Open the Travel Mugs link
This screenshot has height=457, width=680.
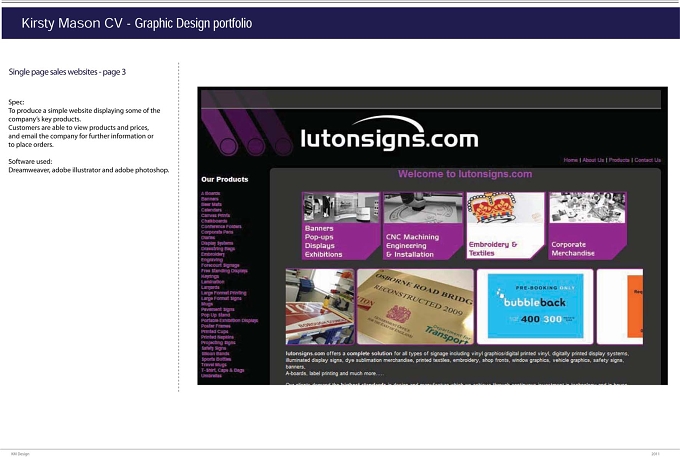click(213, 365)
